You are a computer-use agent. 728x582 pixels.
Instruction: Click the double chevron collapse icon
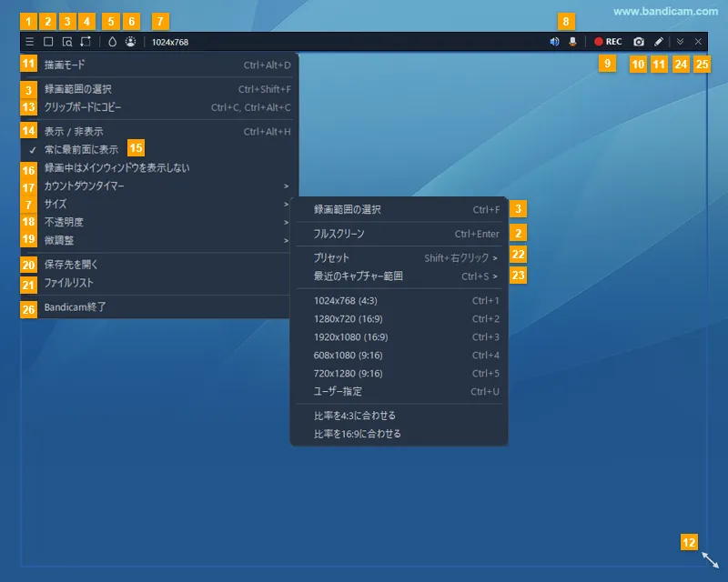680,42
